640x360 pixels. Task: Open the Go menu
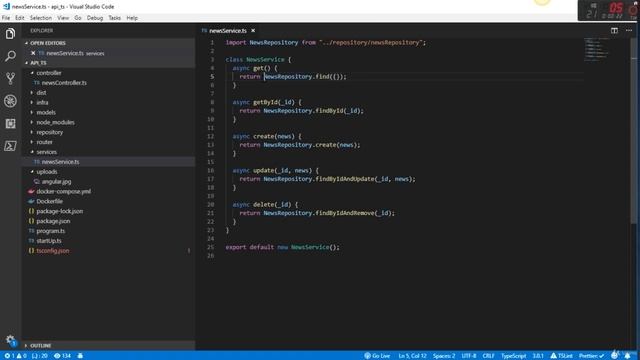(x=78, y=18)
